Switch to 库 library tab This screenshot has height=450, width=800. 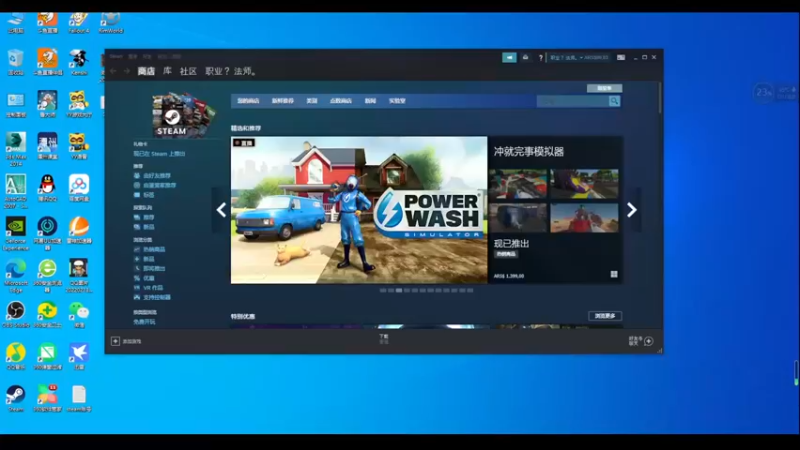[167, 71]
